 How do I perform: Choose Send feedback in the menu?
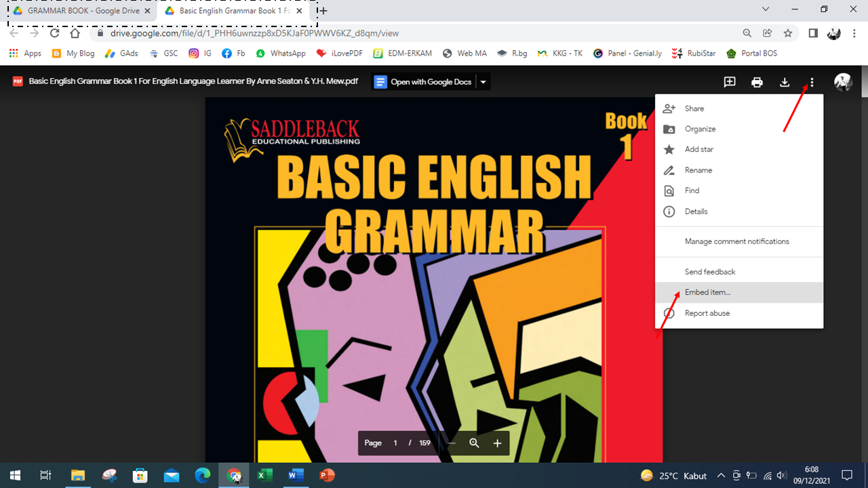(x=739, y=272)
